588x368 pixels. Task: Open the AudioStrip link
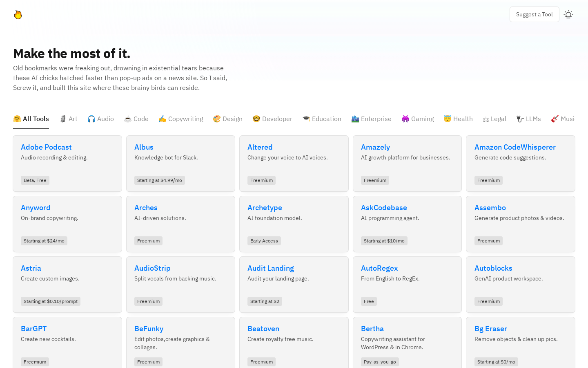pyautogui.click(x=152, y=268)
